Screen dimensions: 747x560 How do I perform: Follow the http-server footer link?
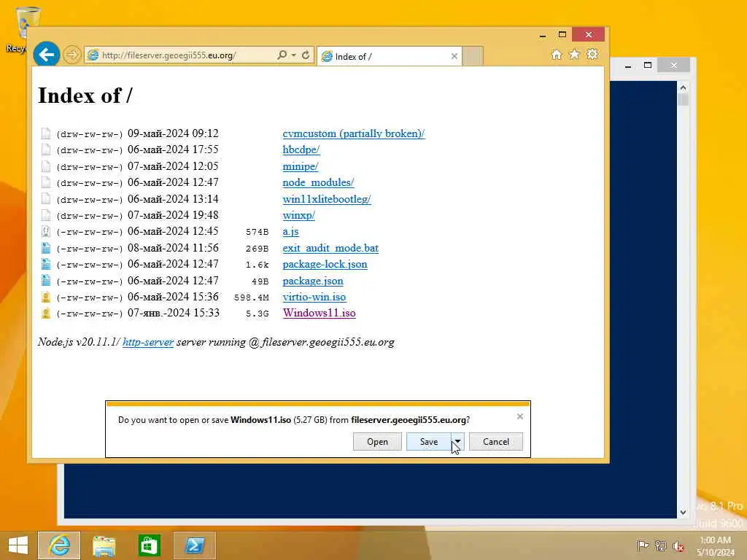148,342
